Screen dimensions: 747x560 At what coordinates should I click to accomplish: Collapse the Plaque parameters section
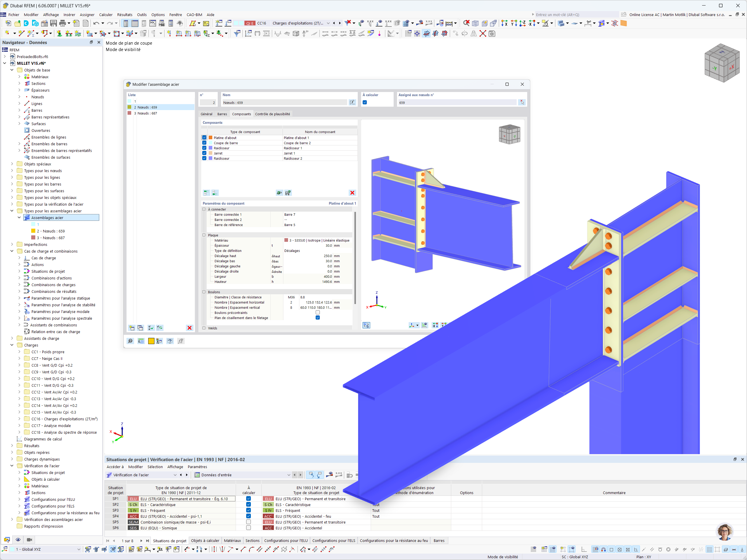(x=204, y=235)
